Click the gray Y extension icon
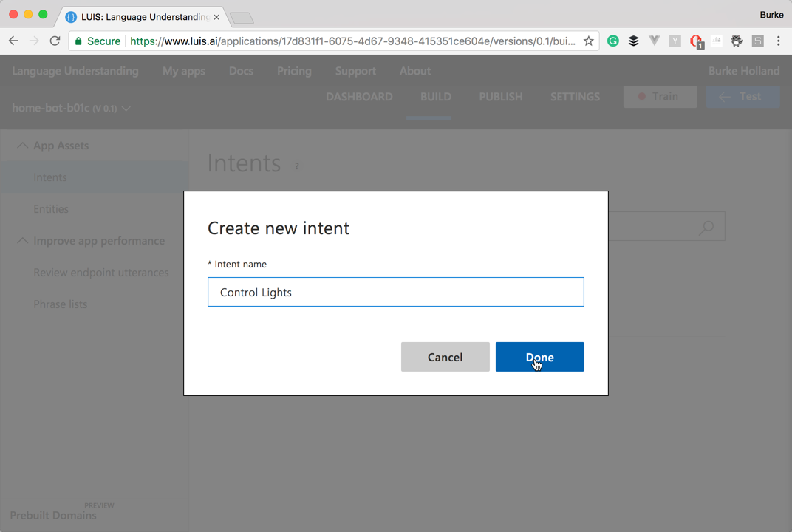Viewport: 792px width, 532px height. click(x=675, y=41)
